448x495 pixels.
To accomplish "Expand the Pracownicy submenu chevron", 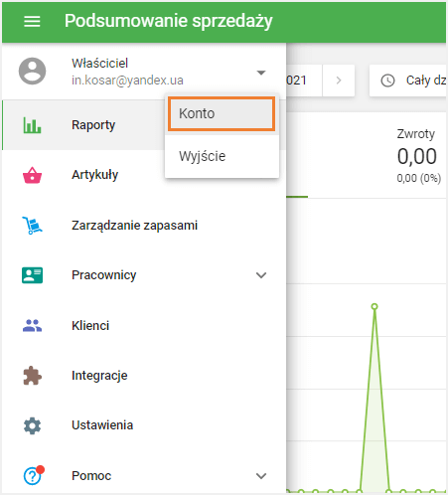I will click(x=261, y=275).
